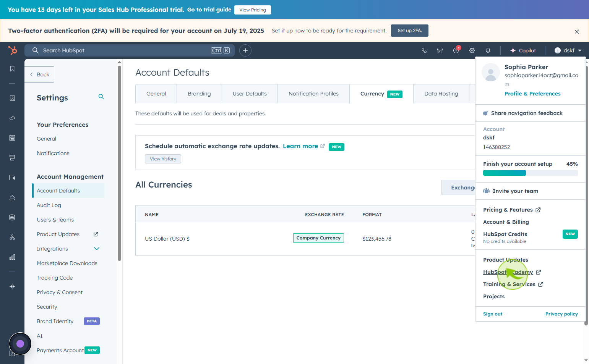Click Sophia Parker's profile avatar
The height and width of the screenshot is (364, 589).
[x=491, y=72]
